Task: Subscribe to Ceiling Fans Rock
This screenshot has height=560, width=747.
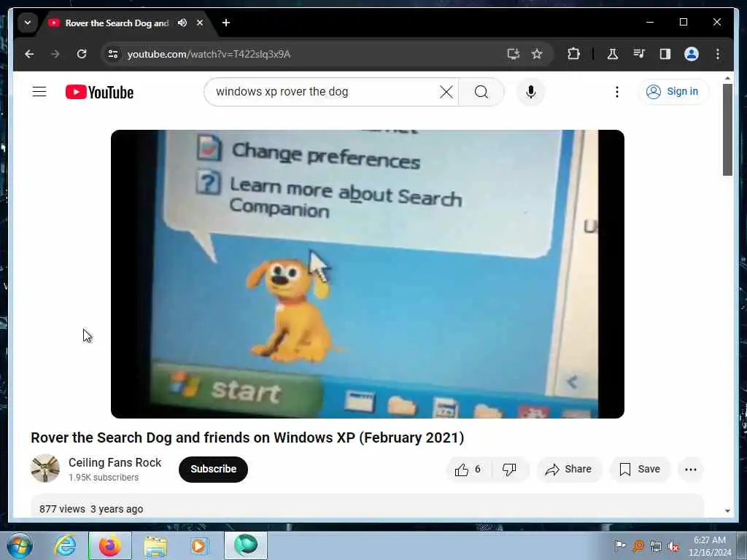Action: point(214,469)
